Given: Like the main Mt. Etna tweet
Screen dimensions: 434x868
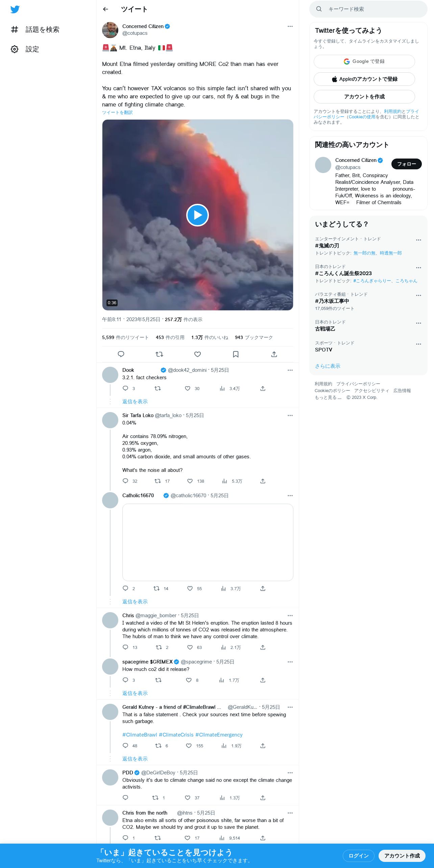Looking at the screenshot, I should click(x=198, y=354).
